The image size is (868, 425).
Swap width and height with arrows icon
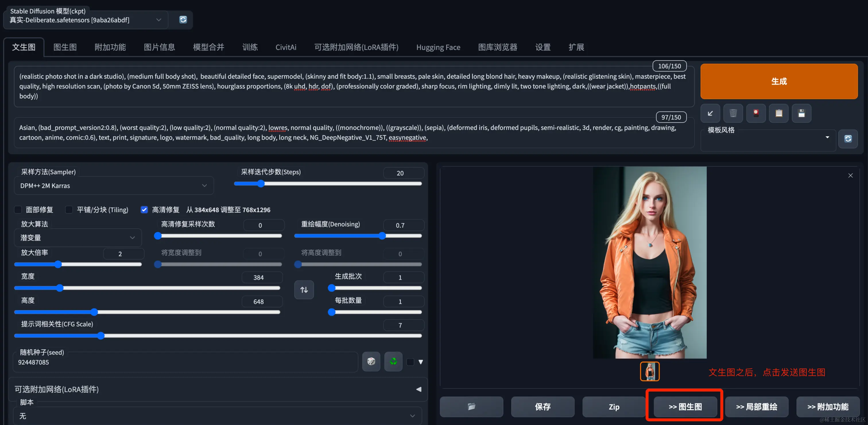[304, 290]
